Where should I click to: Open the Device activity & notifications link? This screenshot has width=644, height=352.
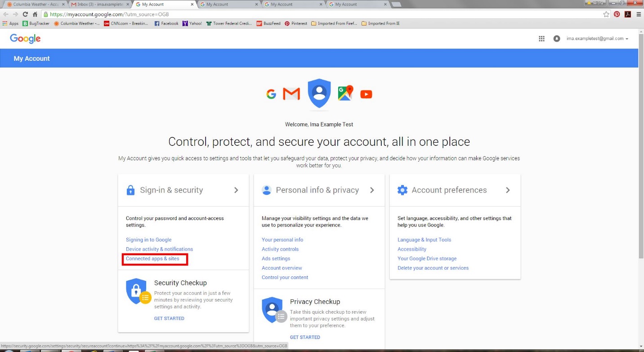point(159,249)
